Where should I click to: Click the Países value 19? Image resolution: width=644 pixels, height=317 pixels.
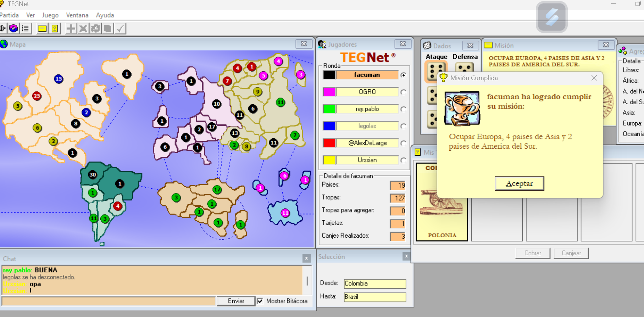pos(398,185)
